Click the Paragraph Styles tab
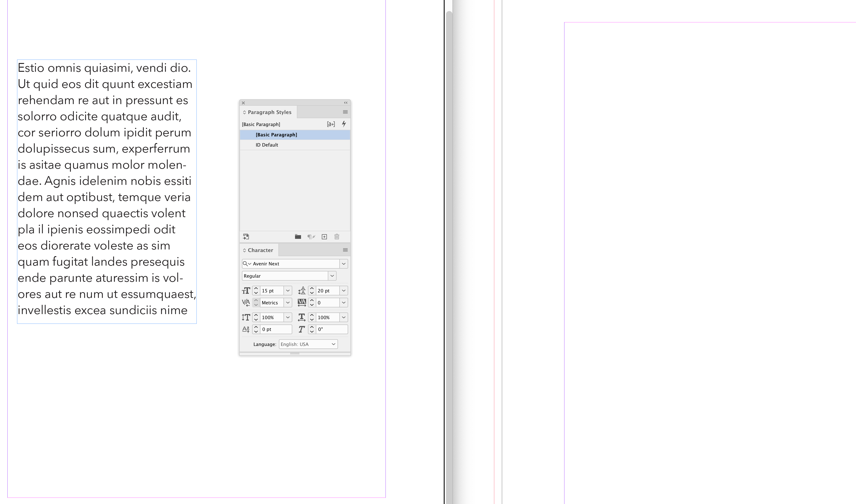This screenshot has width=856, height=504. click(x=269, y=112)
